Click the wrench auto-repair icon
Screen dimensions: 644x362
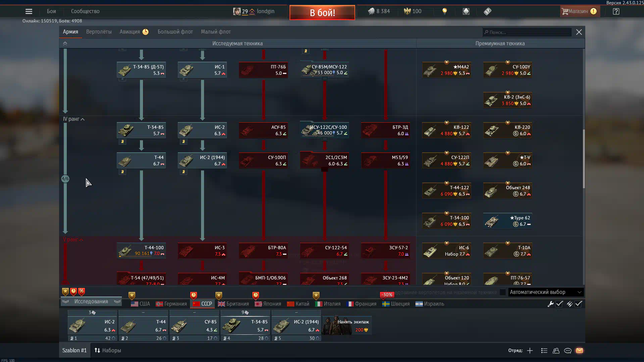point(550,304)
